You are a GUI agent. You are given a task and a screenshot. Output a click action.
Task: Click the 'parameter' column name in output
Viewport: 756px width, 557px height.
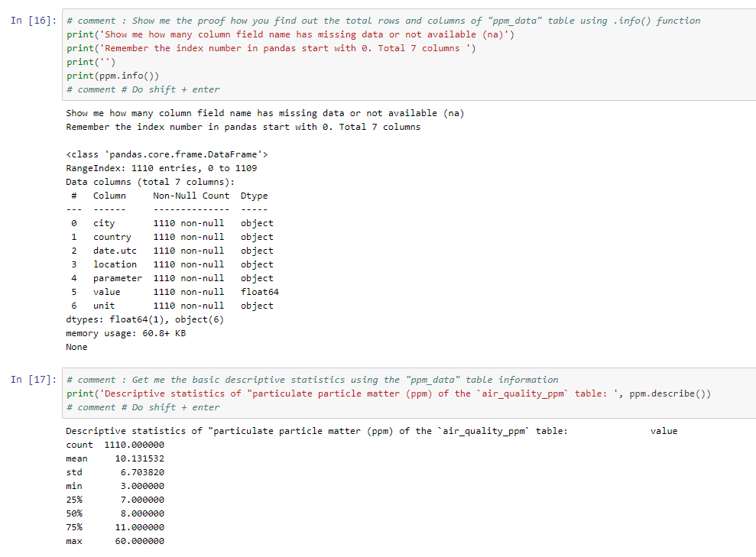117,278
